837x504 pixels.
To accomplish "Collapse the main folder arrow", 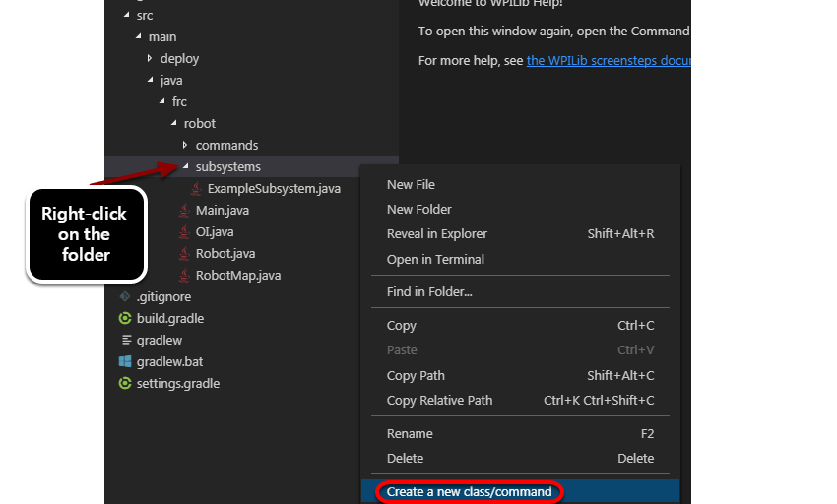I will coord(139,36).
